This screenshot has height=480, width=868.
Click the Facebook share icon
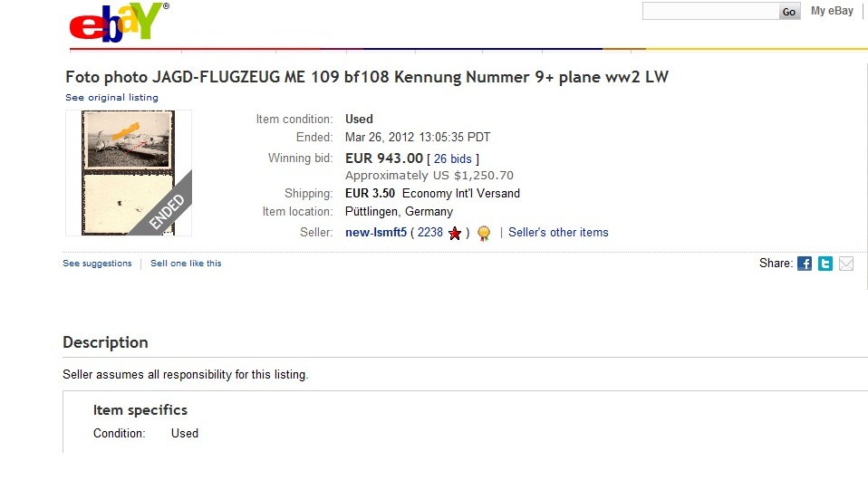[805, 264]
